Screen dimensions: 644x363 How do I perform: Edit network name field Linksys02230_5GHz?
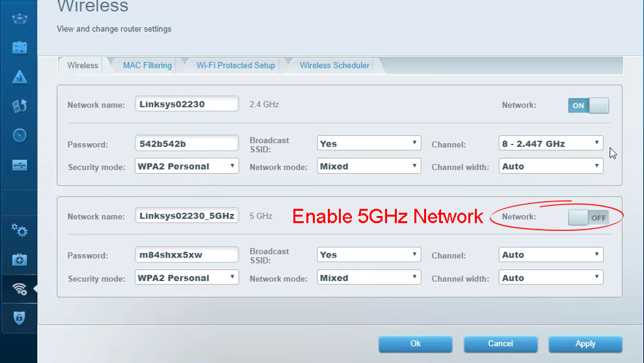[187, 215]
